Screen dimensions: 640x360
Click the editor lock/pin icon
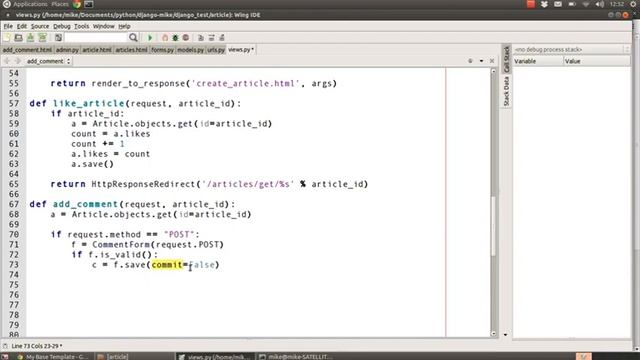[470, 61]
